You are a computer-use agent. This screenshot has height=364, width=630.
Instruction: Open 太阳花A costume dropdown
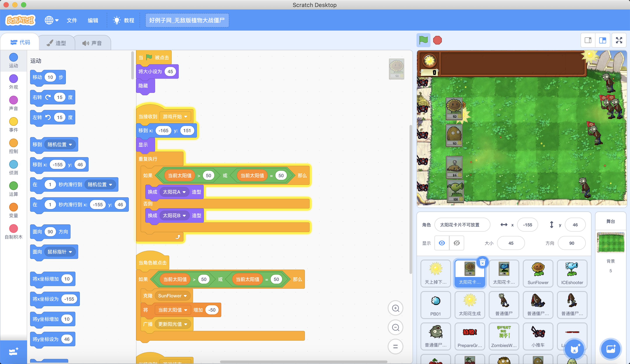pos(174,192)
